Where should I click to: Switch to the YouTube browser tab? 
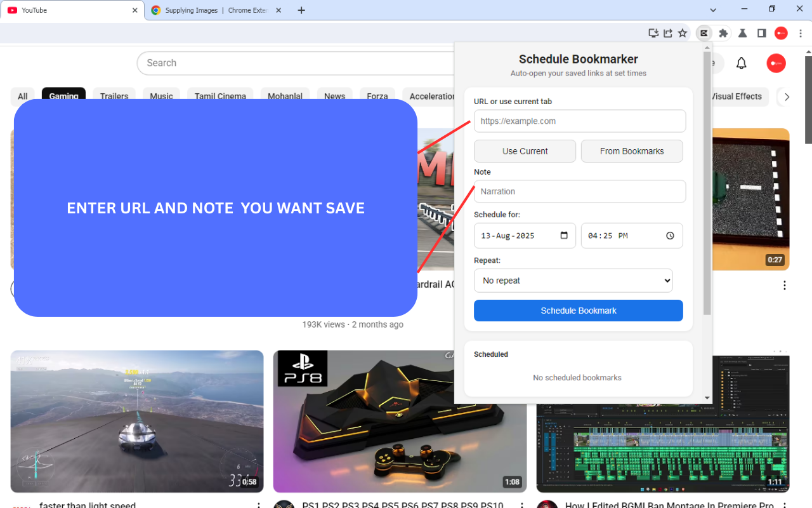pos(72,10)
